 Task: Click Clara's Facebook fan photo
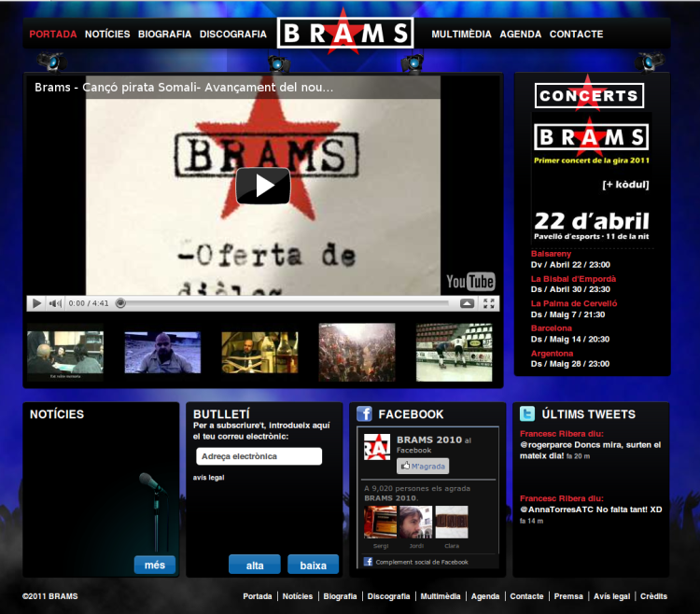click(x=452, y=522)
